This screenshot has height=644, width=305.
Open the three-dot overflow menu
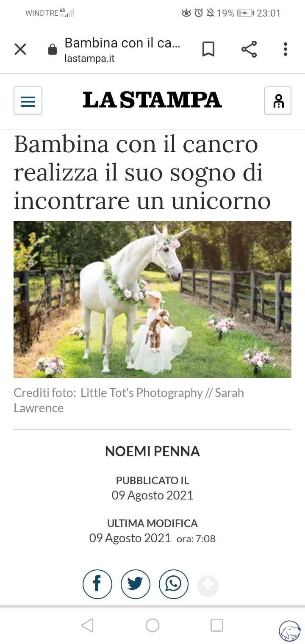(286, 50)
